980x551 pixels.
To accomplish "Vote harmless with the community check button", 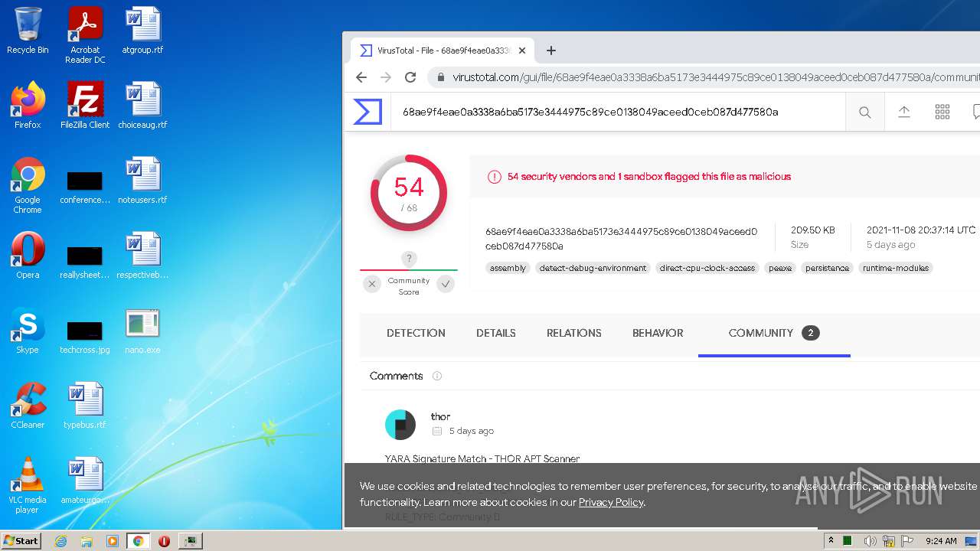I will pos(446,284).
